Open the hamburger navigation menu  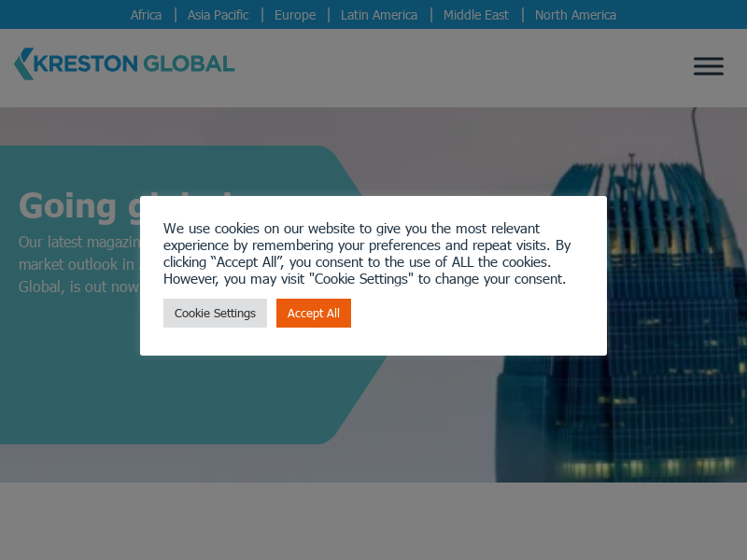(x=708, y=66)
